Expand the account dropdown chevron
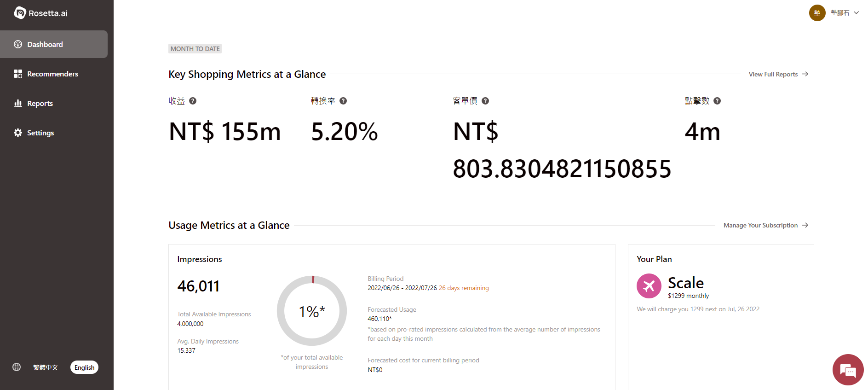Screen dimensions: 868x390 point(857,13)
